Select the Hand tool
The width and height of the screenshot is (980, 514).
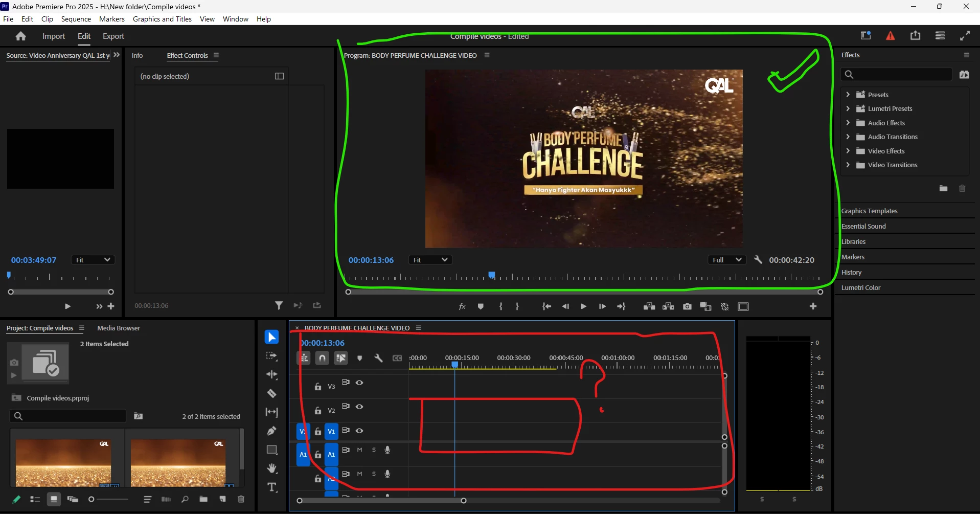(x=271, y=468)
